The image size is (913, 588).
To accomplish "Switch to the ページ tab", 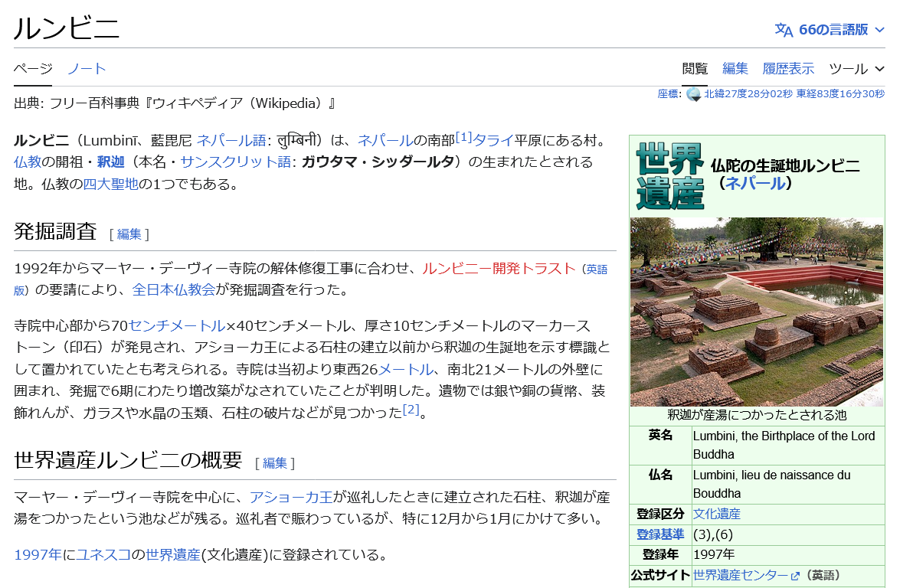I will point(33,69).
